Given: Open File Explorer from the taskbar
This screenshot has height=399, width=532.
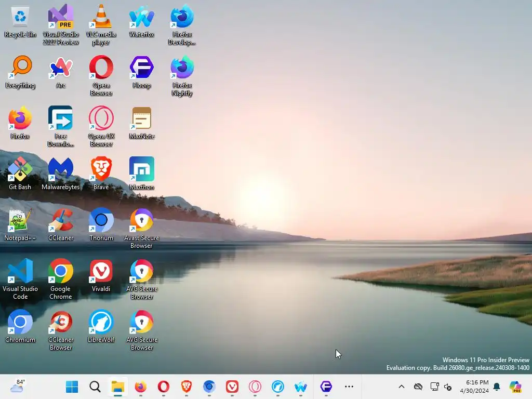Looking at the screenshot, I should coord(118,387).
